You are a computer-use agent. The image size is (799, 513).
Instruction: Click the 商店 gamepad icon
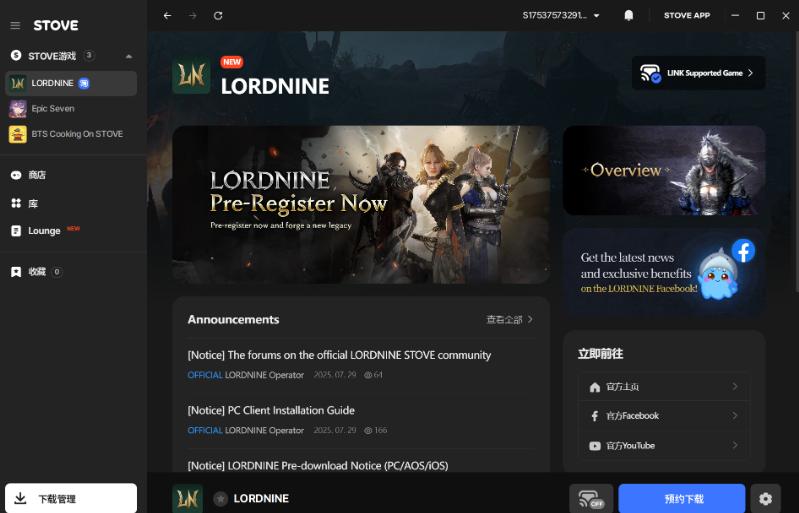[16, 175]
